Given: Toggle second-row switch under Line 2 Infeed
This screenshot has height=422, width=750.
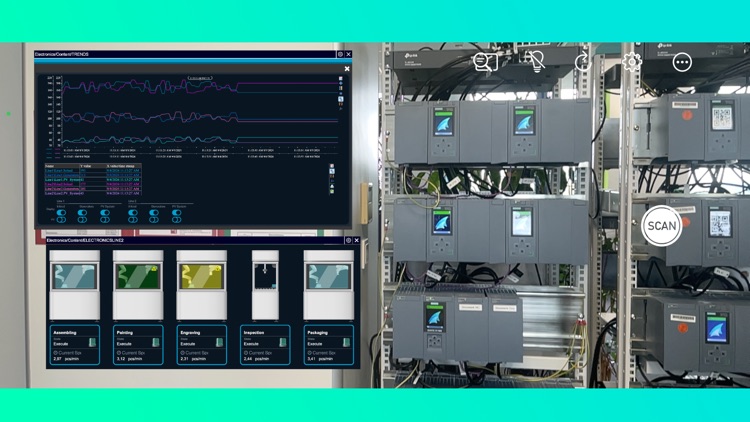Looking at the screenshot, I should pyautogui.click(x=133, y=220).
